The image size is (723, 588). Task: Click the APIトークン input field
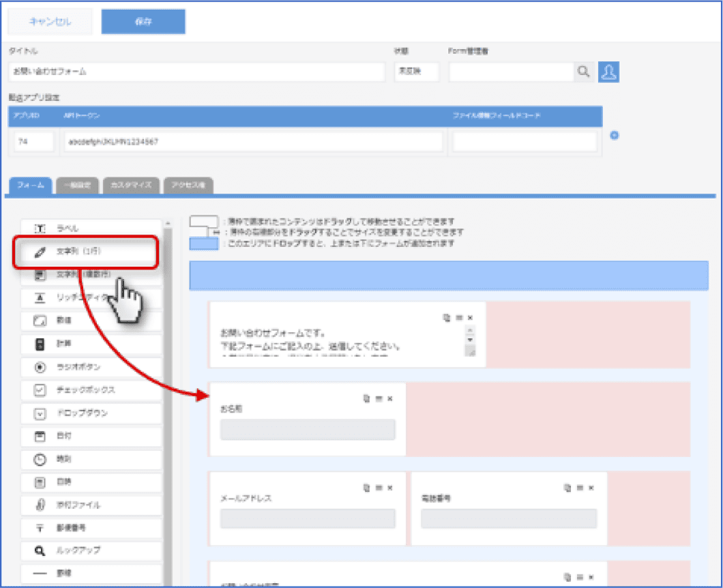point(253,142)
